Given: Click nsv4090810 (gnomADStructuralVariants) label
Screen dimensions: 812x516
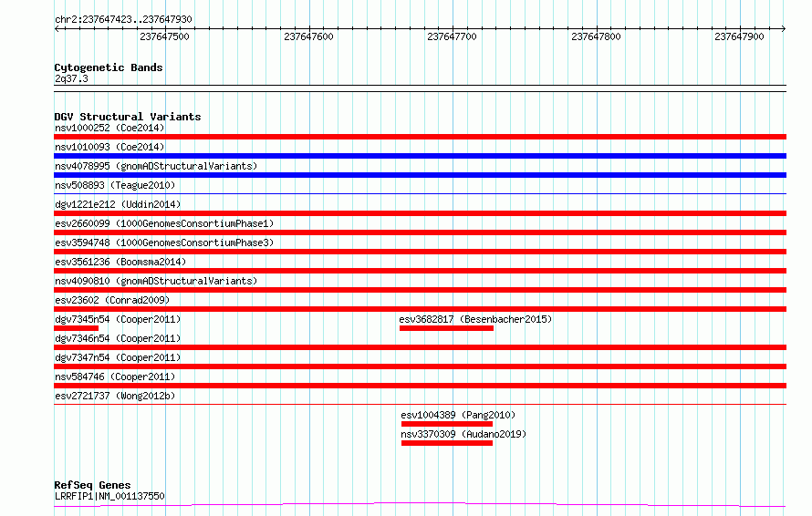Looking at the screenshot, I should 156,281.
